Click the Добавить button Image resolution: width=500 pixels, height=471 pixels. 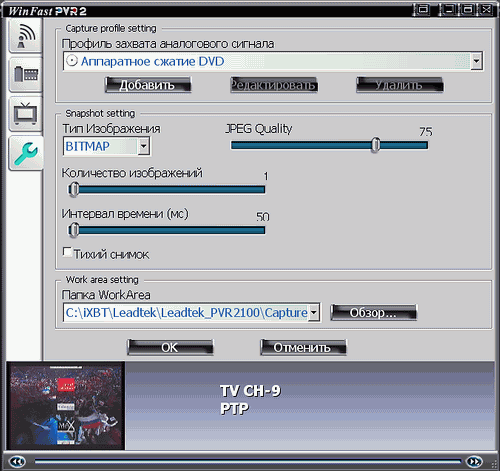[148, 85]
